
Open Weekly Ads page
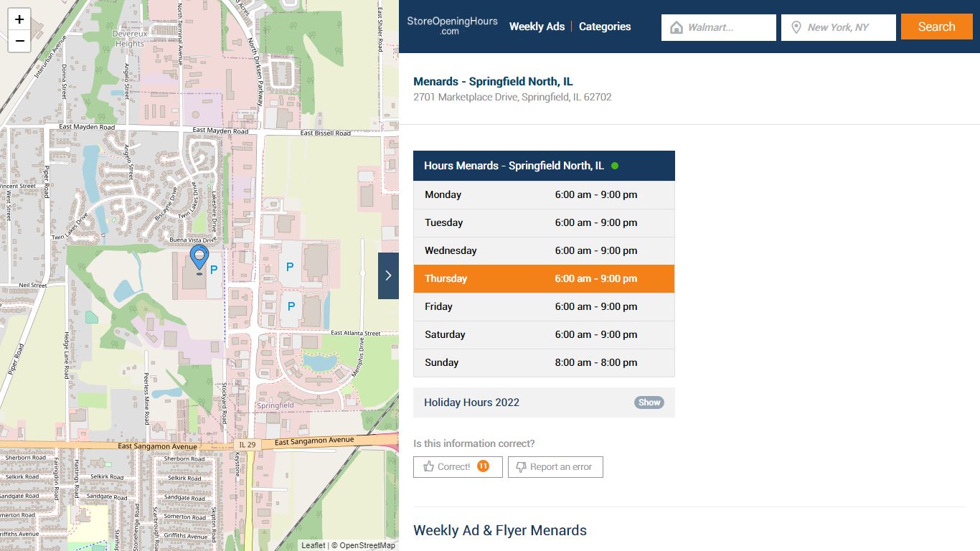point(537,27)
